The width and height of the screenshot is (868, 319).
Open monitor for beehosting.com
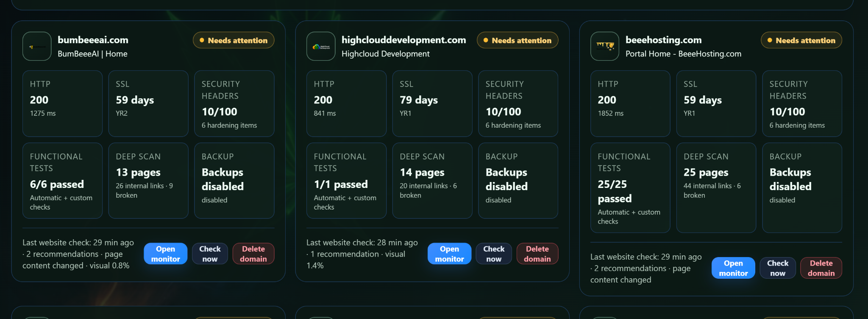tap(733, 268)
